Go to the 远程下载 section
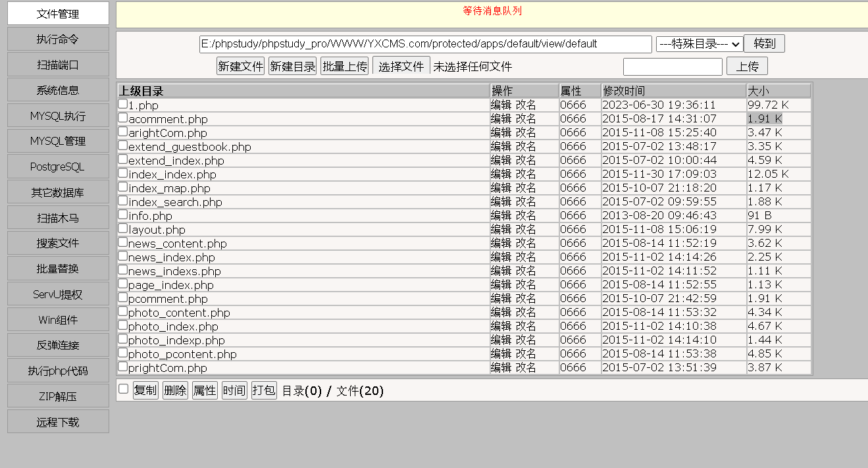 click(x=57, y=421)
